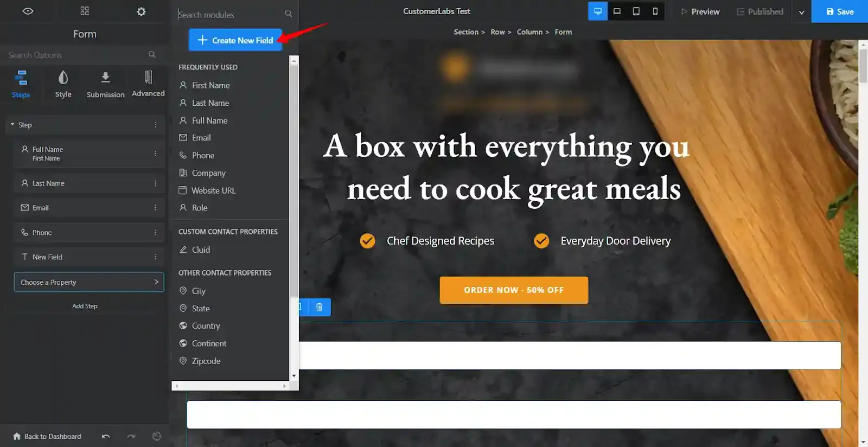
Task: Switch to the Submission tab
Action: click(x=105, y=84)
